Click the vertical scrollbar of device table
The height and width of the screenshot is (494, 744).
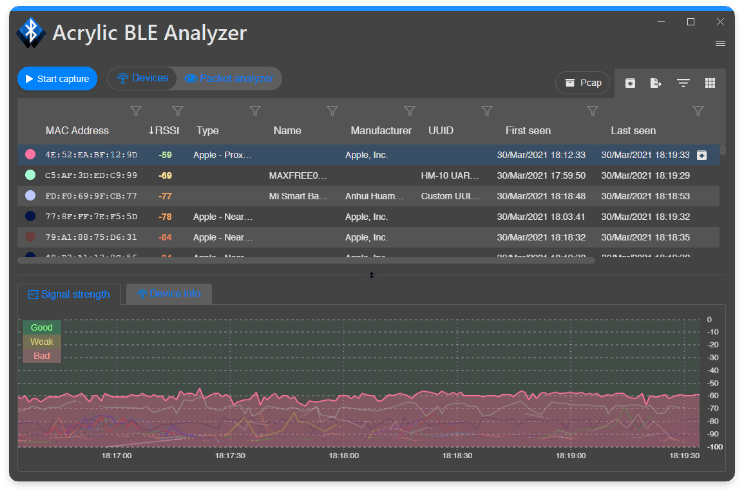tap(723, 150)
